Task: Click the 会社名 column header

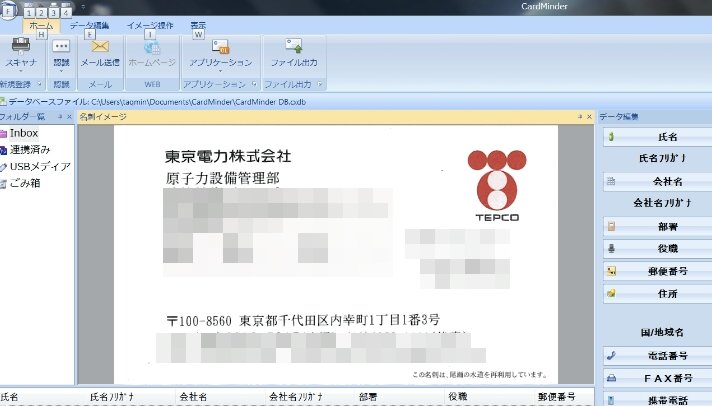Action: (220, 396)
